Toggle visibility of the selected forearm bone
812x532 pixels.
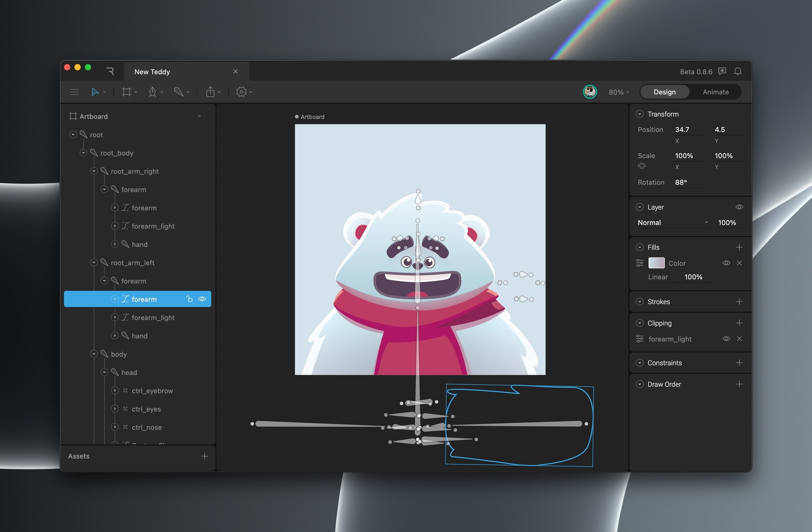click(x=202, y=299)
